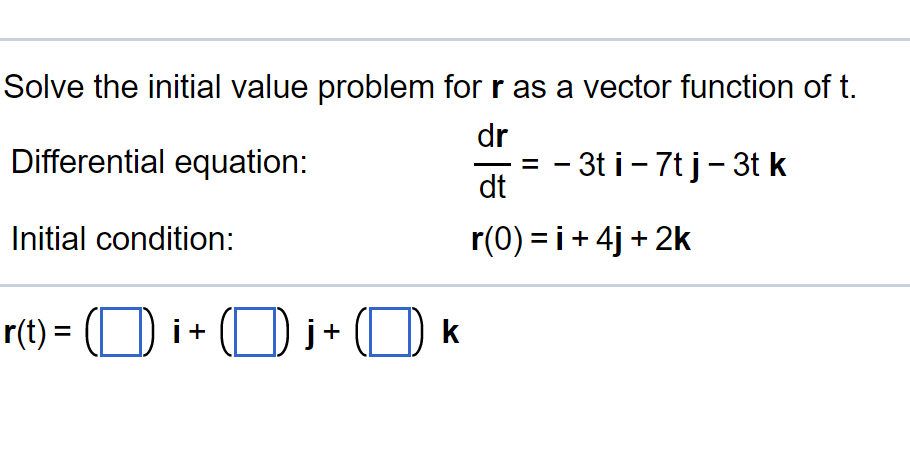Click the bold 'k' after third answer box

(x=449, y=334)
